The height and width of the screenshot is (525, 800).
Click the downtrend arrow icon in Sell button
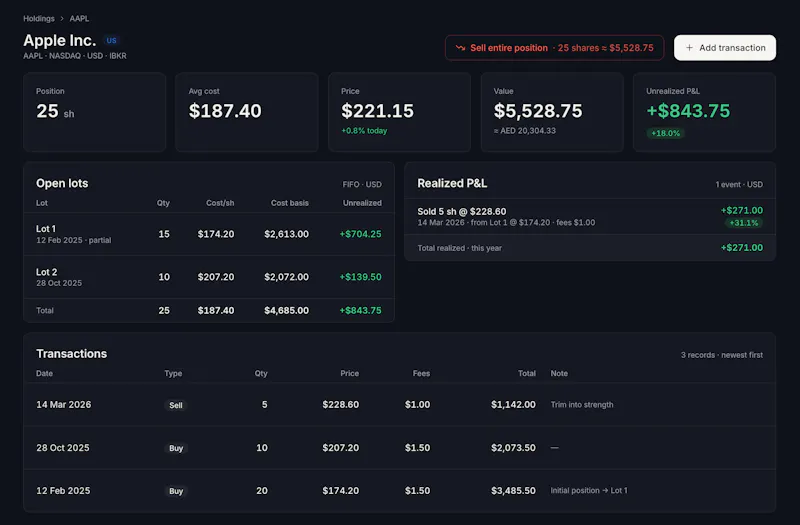(x=460, y=47)
